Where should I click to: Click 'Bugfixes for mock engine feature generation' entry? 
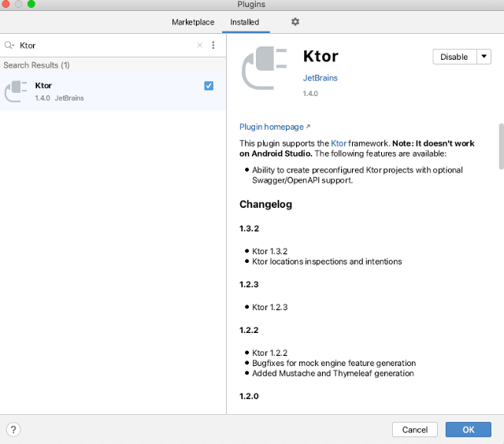[334, 363]
